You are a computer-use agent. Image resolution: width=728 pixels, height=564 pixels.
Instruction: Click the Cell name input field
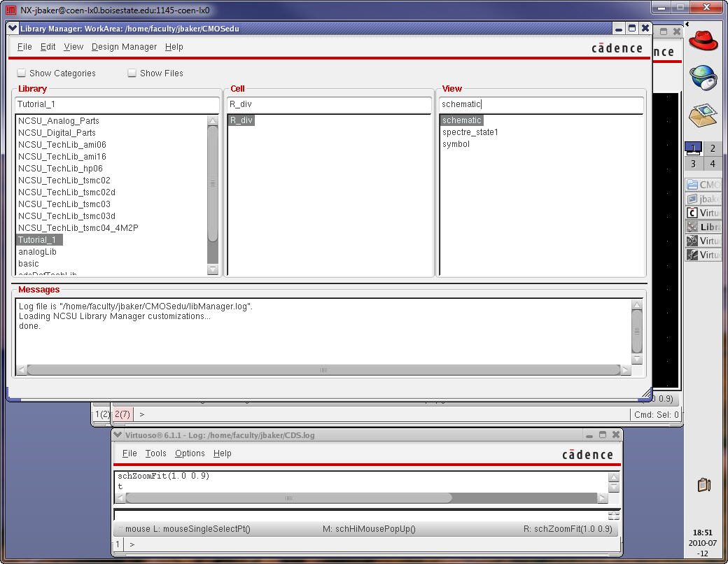click(x=329, y=104)
